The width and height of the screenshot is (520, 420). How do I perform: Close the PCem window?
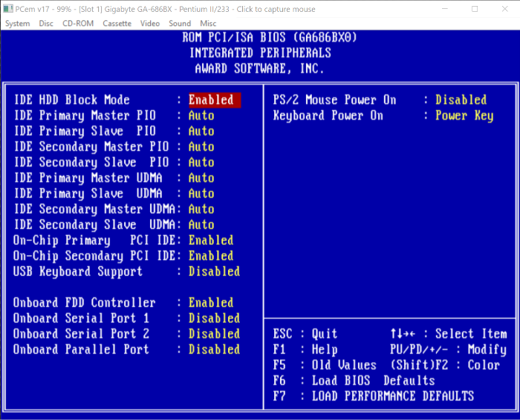[x=504, y=9]
